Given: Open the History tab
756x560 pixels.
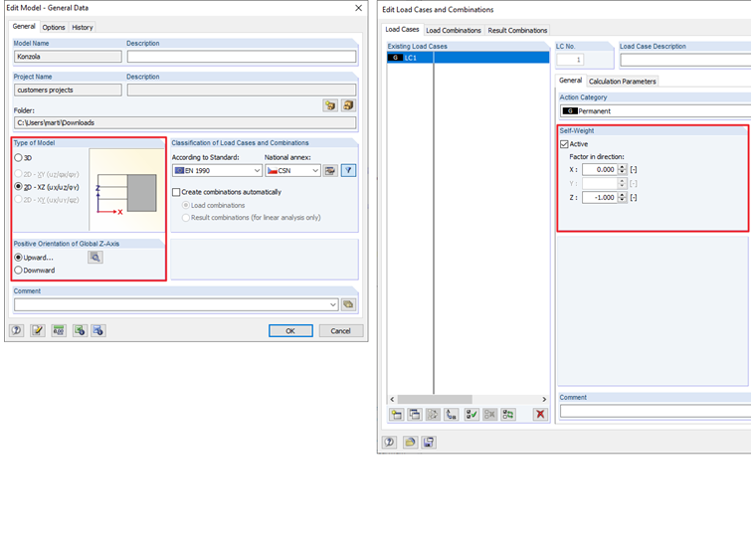Looking at the screenshot, I should tap(82, 28).
